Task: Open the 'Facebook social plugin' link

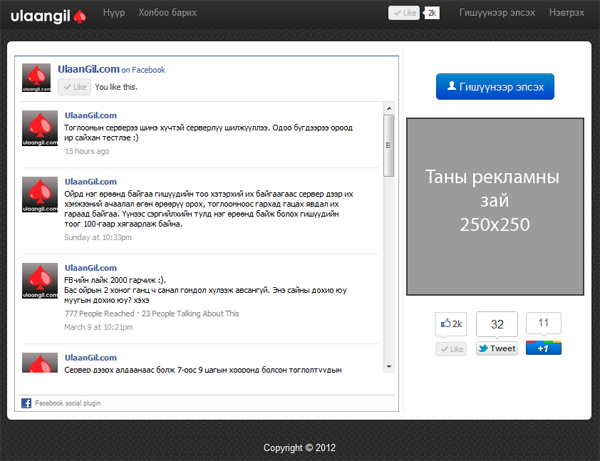Action: pos(68,403)
